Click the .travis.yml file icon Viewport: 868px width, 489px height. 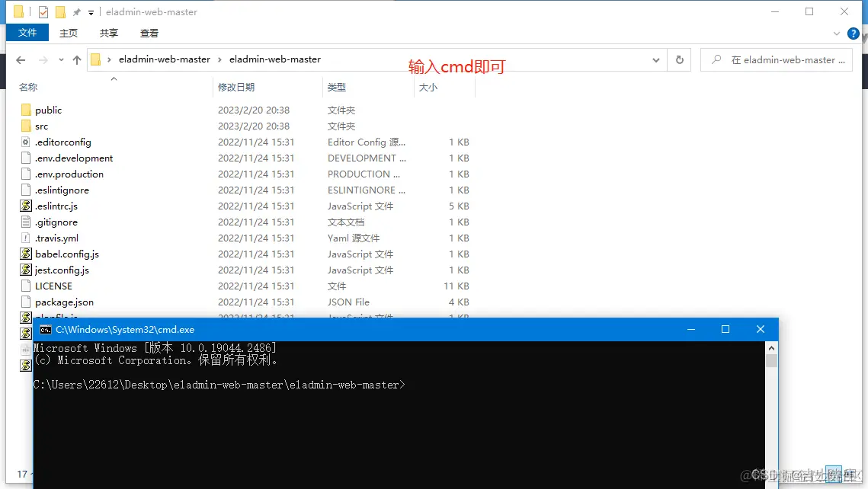[25, 238]
